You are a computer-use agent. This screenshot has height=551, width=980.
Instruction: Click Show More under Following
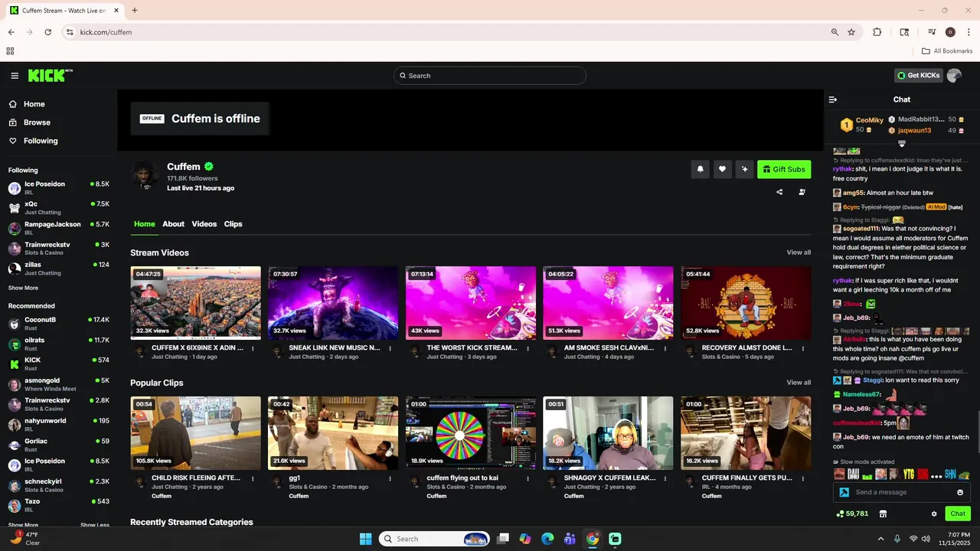coord(23,288)
